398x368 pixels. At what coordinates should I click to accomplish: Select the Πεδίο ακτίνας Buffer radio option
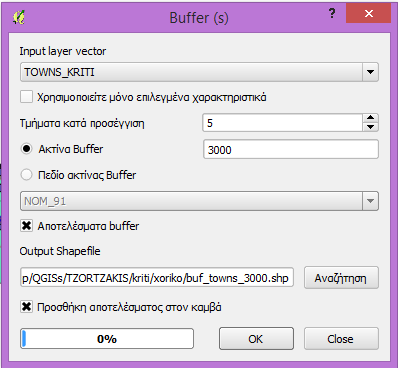27,175
